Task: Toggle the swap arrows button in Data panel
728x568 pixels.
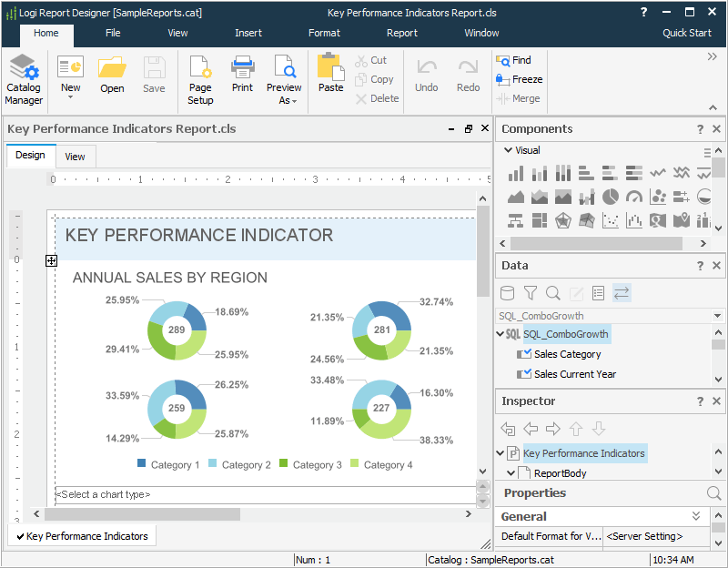Action: pos(622,293)
